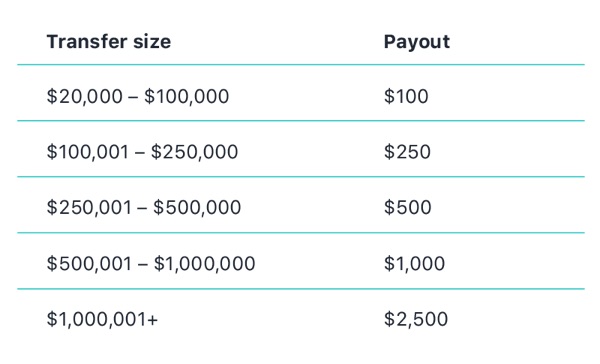Select the $500 payout value
Viewport: 600px width, 364px height.
[x=408, y=207]
